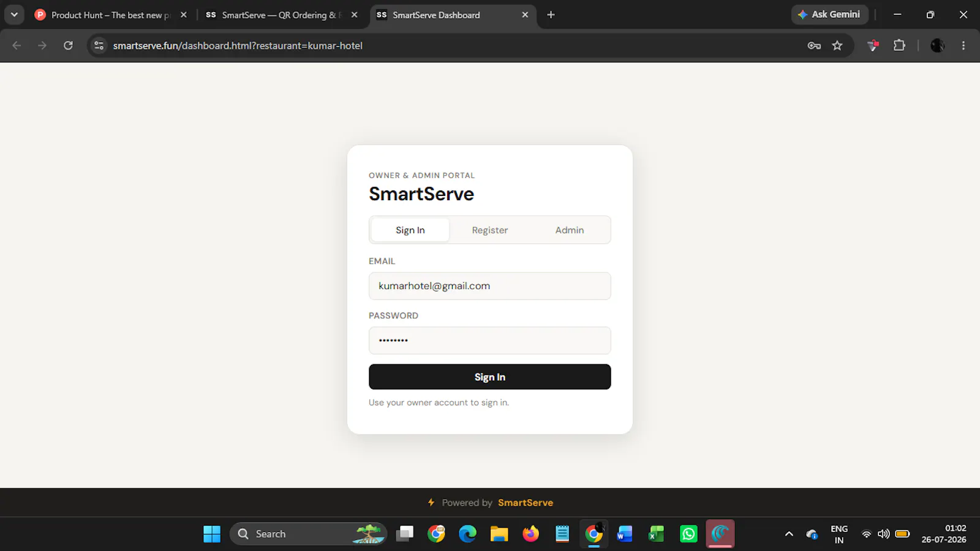
Task: Open Task View on the taskbar
Action: click(405, 534)
